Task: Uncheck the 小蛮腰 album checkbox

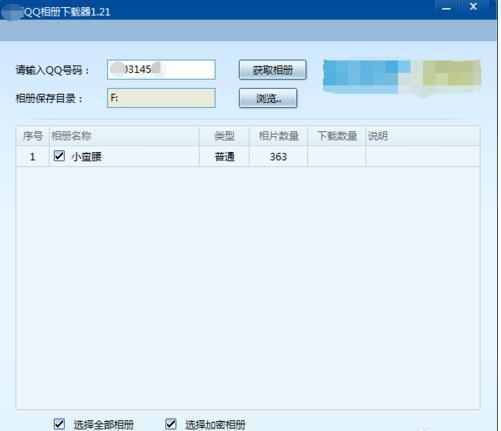Action: click(x=59, y=155)
